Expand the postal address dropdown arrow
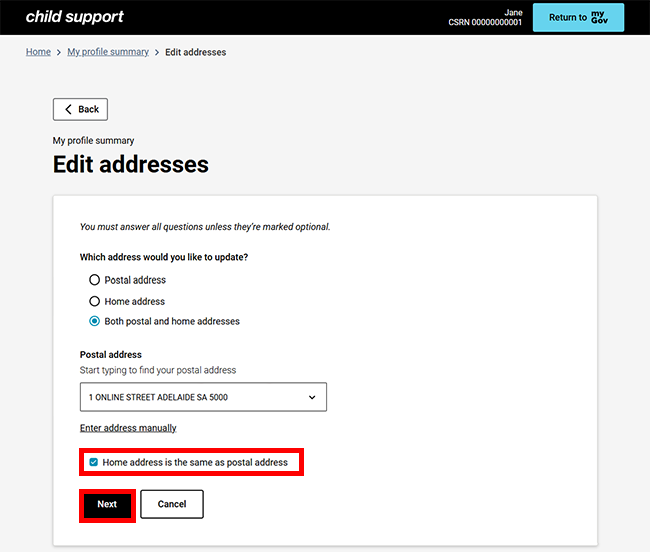 coord(312,397)
